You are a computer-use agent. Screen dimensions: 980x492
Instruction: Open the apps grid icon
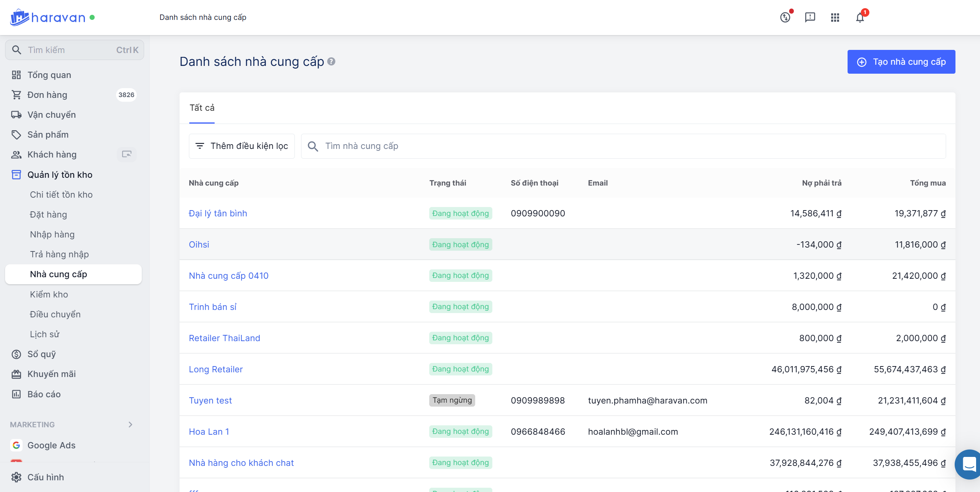coord(835,18)
